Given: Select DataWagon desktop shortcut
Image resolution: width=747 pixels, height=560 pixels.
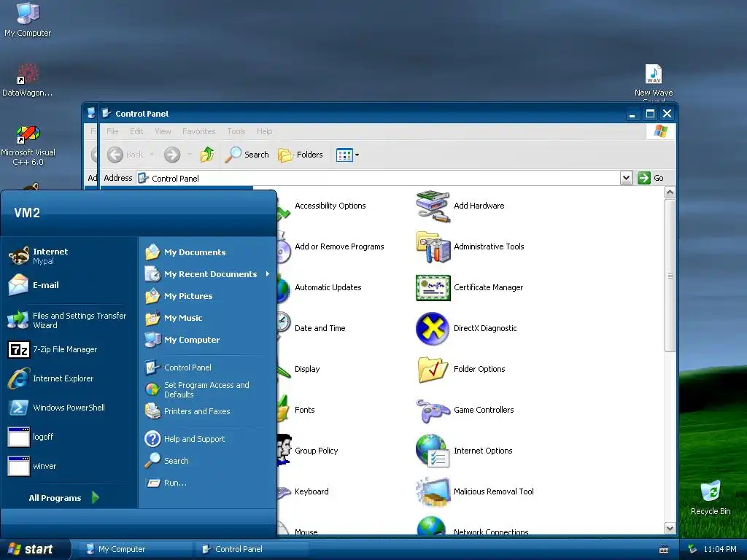Looking at the screenshot, I should pos(28,80).
